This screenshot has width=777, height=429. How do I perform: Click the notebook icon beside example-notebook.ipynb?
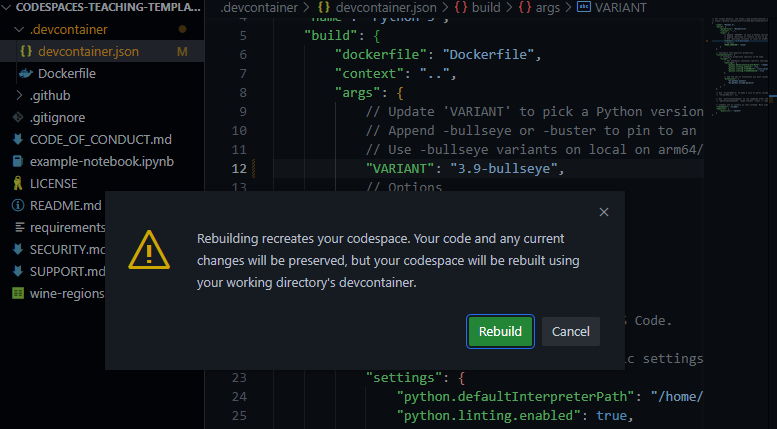18,161
